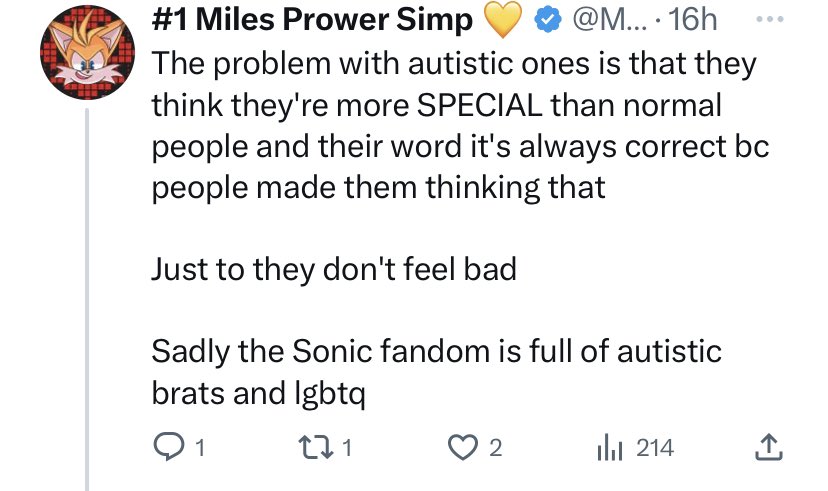Toggle the like heart outline icon
Screen dimensions: 828x491
(x=463, y=447)
